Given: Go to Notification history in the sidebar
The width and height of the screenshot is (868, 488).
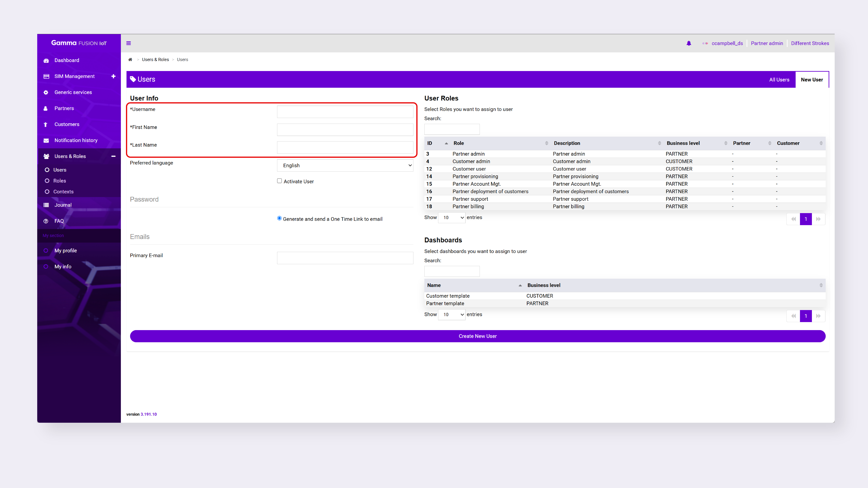Looking at the screenshot, I should pyautogui.click(x=76, y=140).
